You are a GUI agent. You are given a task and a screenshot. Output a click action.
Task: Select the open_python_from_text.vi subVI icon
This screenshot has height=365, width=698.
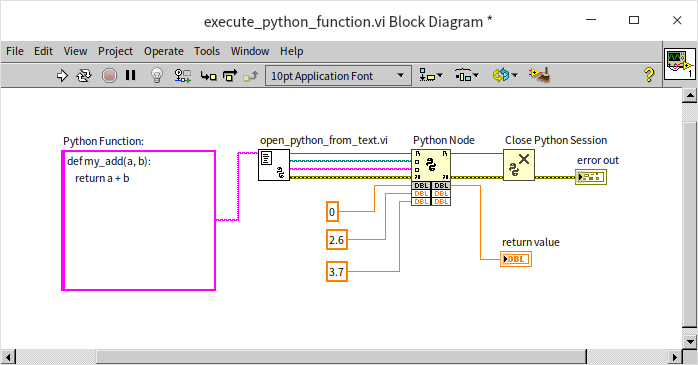[x=274, y=165]
